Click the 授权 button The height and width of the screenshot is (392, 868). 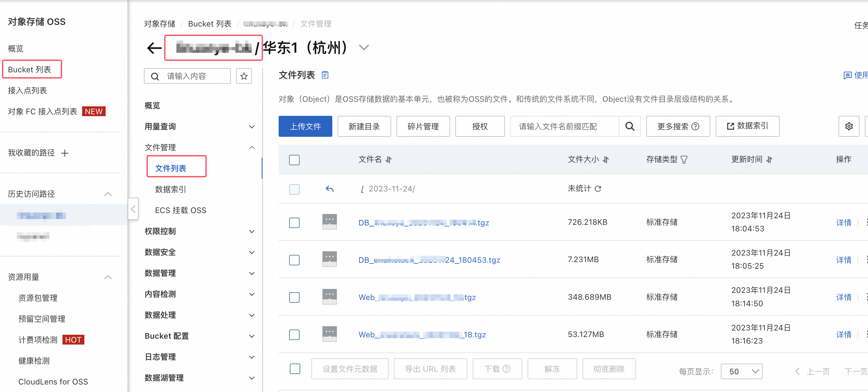[x=480, y=126]
